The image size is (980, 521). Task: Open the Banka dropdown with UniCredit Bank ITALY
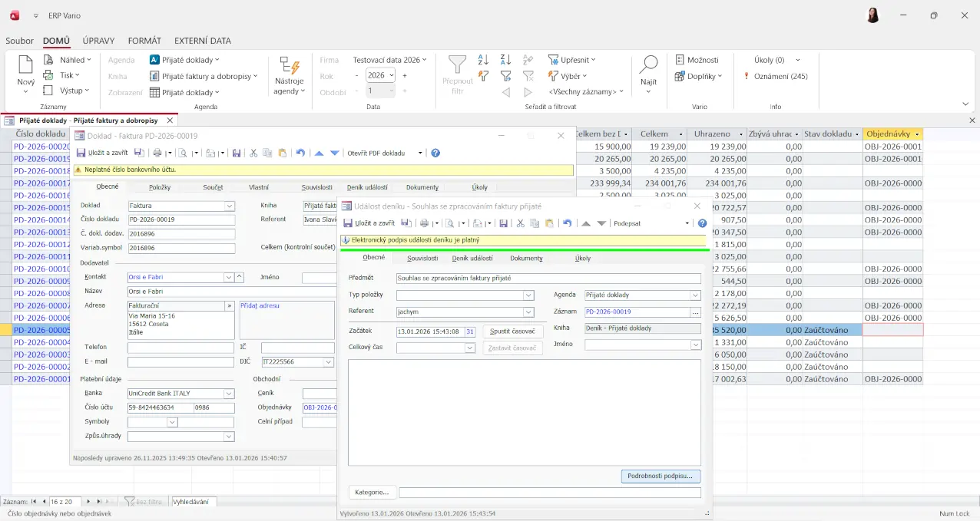pyautogui.click(x=229, y=394)
